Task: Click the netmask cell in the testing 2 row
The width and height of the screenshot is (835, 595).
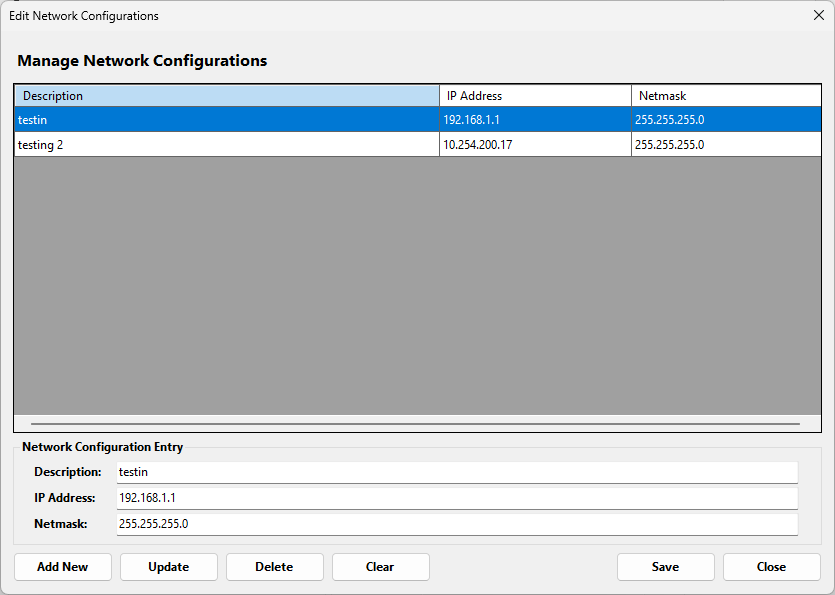Action: click(726, 144)
